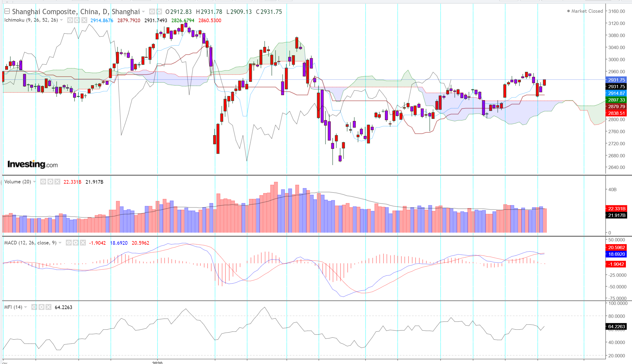Toggle Volume indicator visibility eye
632x364 pixels.
click(x=43, y=182)
